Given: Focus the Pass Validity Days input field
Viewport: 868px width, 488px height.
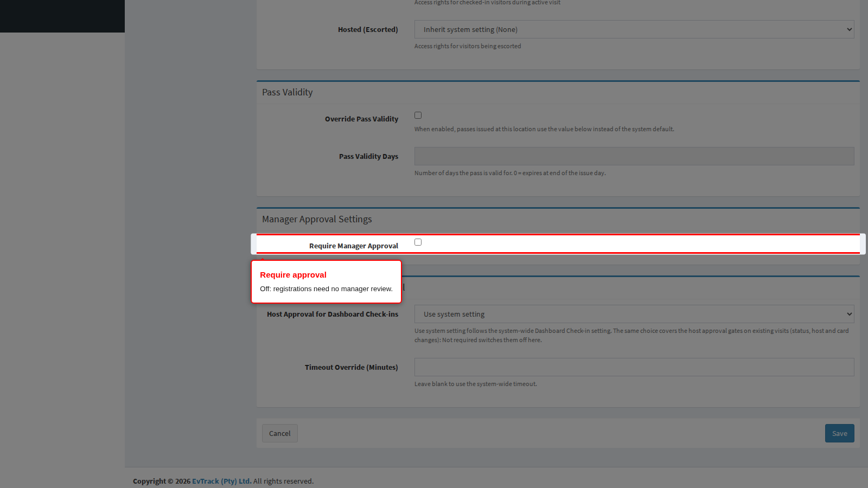Looking at the screenshot, I should [x=634, y=156].
